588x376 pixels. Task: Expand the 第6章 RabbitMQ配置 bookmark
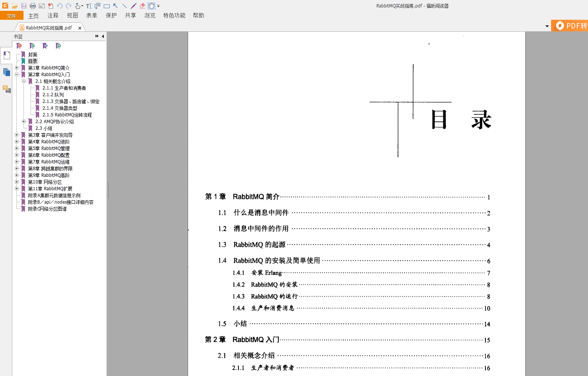pos(16,155)
